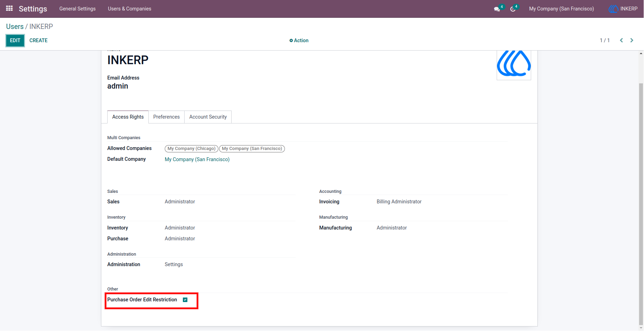Click the CREATE button

[38, 40]
